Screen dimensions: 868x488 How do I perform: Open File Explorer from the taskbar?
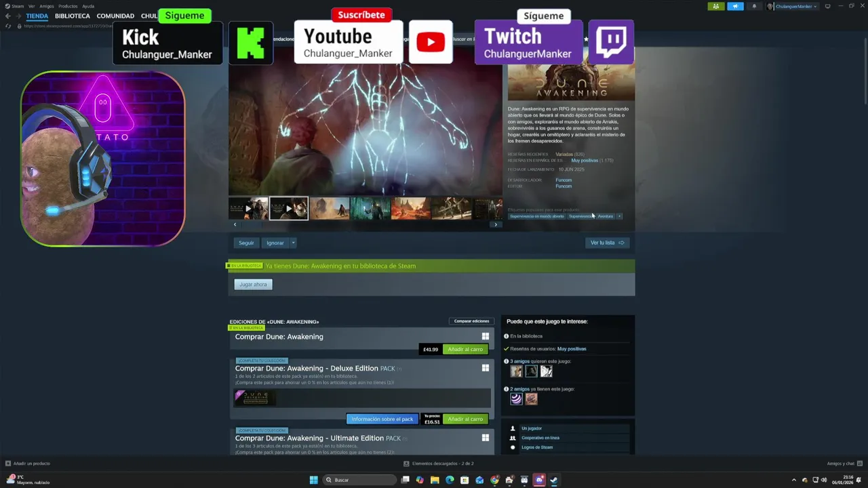435,480
